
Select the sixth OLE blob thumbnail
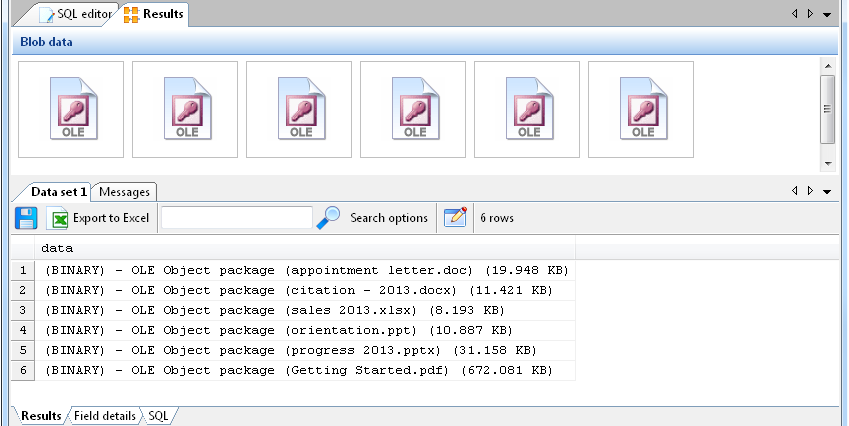[641, 110]
